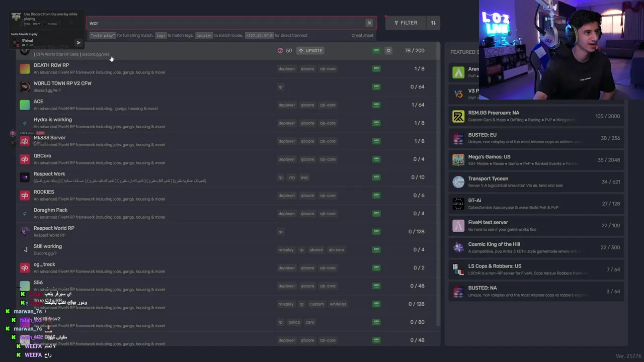The width and height of the screenshot is (644, 362).
Task: Click the 78 / 200 player count
Action: [415, 51]
